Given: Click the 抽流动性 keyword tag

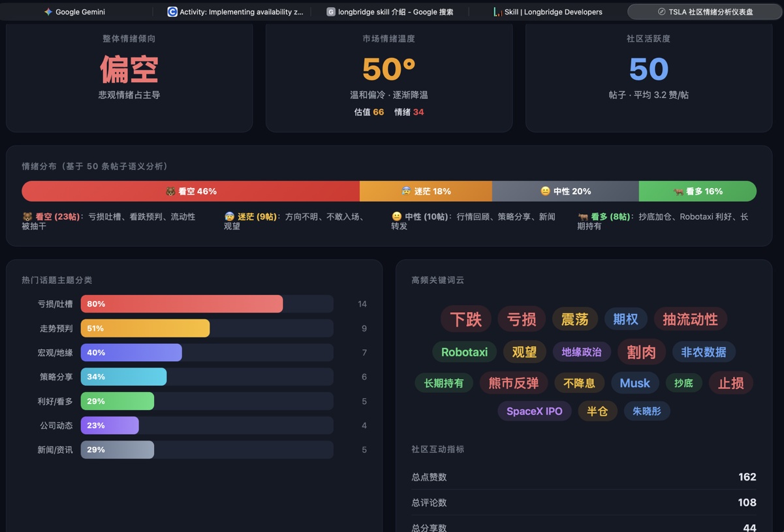Looking at the screenshot, I should point(690,319).
